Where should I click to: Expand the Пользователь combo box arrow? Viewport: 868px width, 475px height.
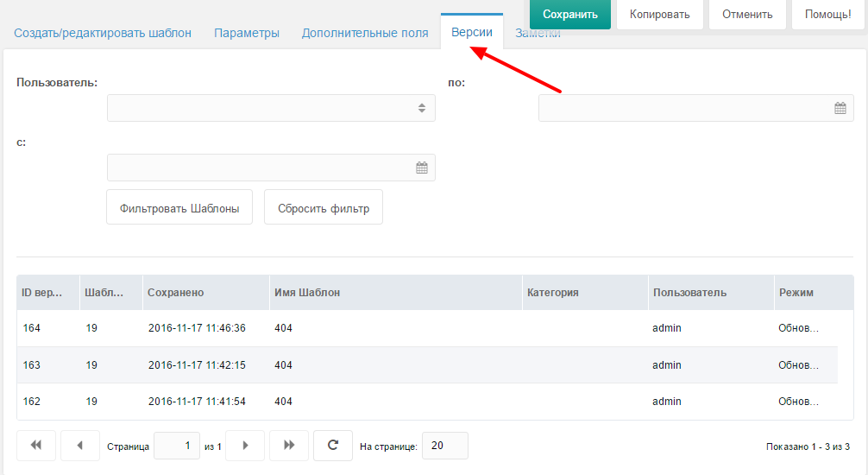click(x=422, y=108)
